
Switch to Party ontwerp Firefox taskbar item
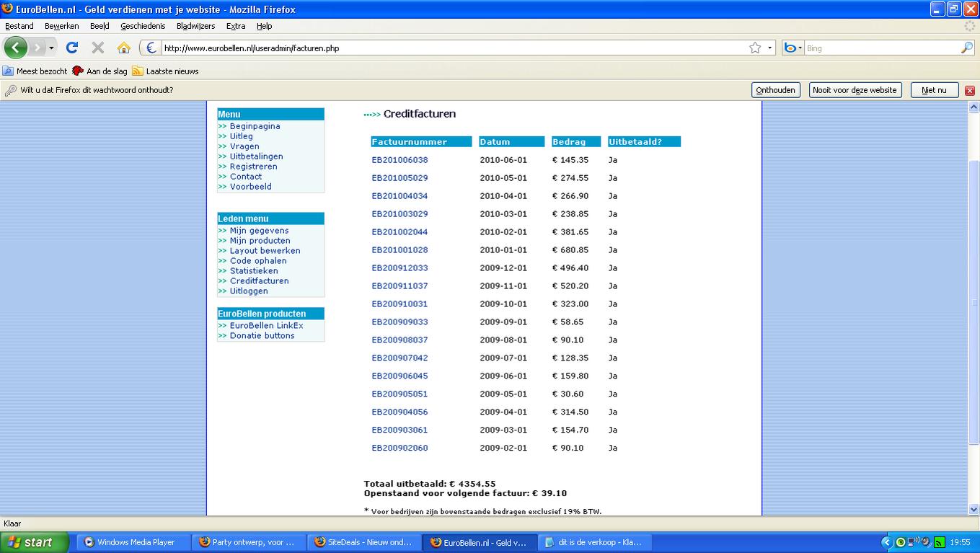click(x=249, y=542)
